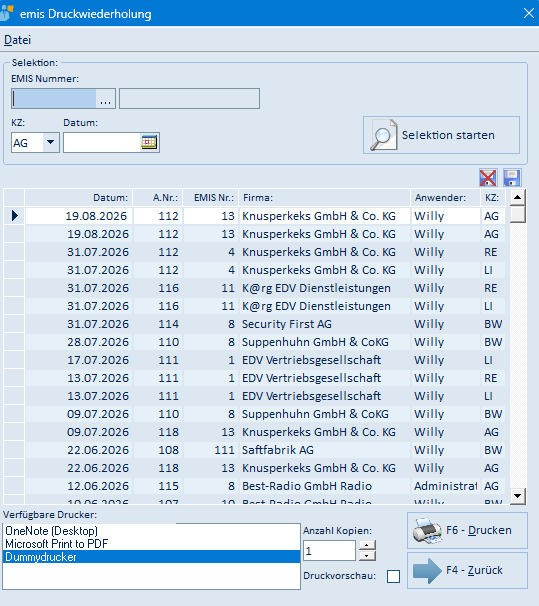
Task: Click the red X delete icon above table
Action: click(488, 178)
